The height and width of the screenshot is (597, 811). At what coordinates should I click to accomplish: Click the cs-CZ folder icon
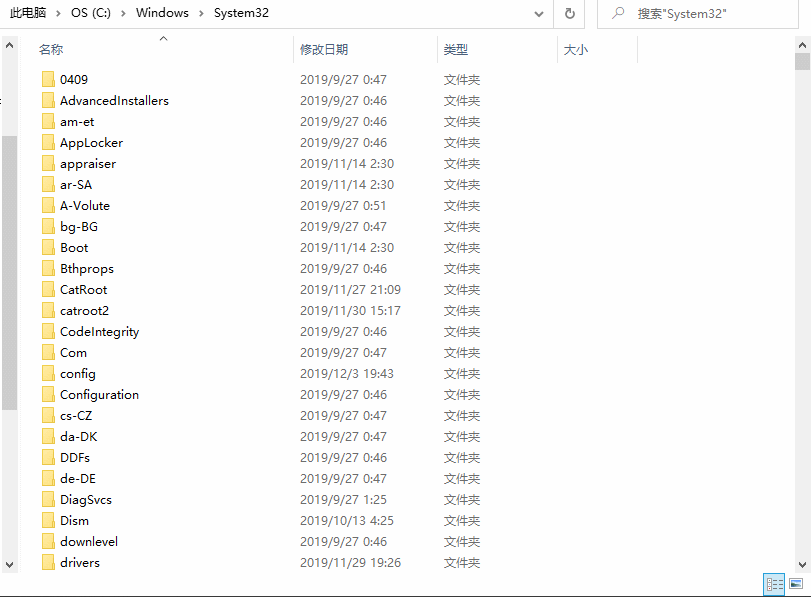tap(48, 415)
